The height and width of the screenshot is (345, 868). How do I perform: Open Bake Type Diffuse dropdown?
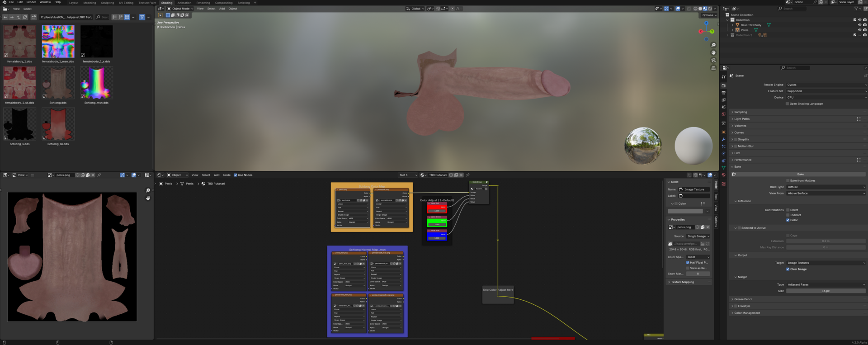pos(826,187)
